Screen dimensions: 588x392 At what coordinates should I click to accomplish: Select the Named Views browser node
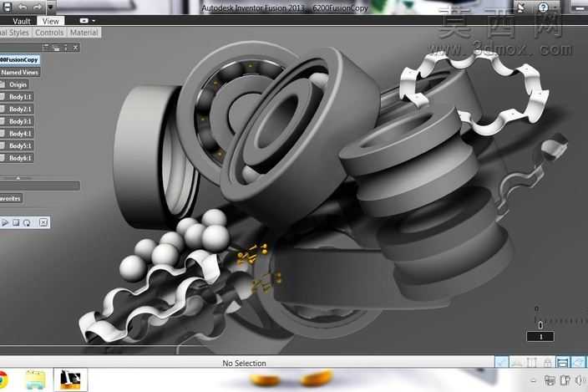tap(19, 72)
